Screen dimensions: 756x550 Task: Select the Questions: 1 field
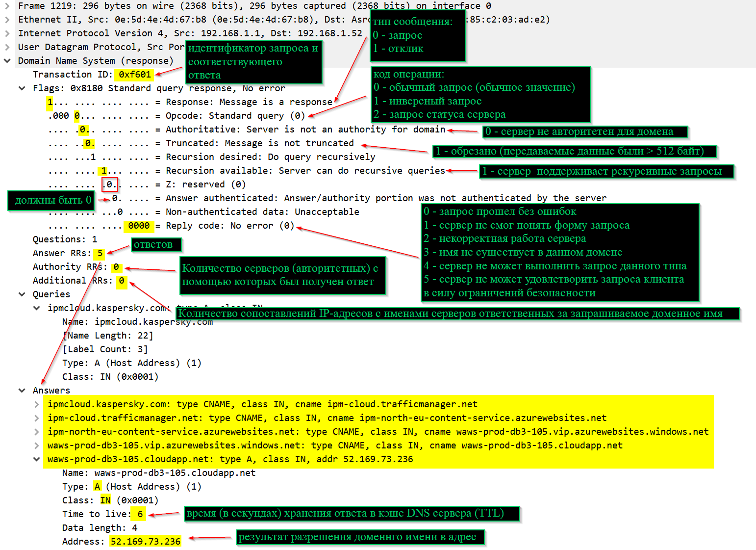pos(65,239)
